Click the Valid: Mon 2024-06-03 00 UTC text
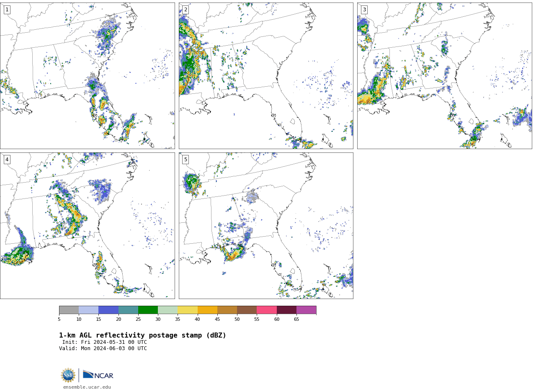This screenshot has height=392, width=536. [103, 348]
